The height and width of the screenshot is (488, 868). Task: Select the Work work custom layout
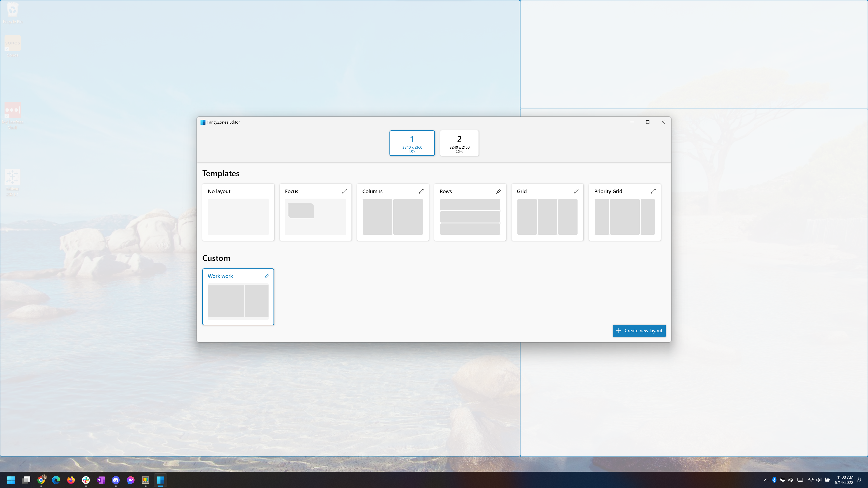point(238,301)
